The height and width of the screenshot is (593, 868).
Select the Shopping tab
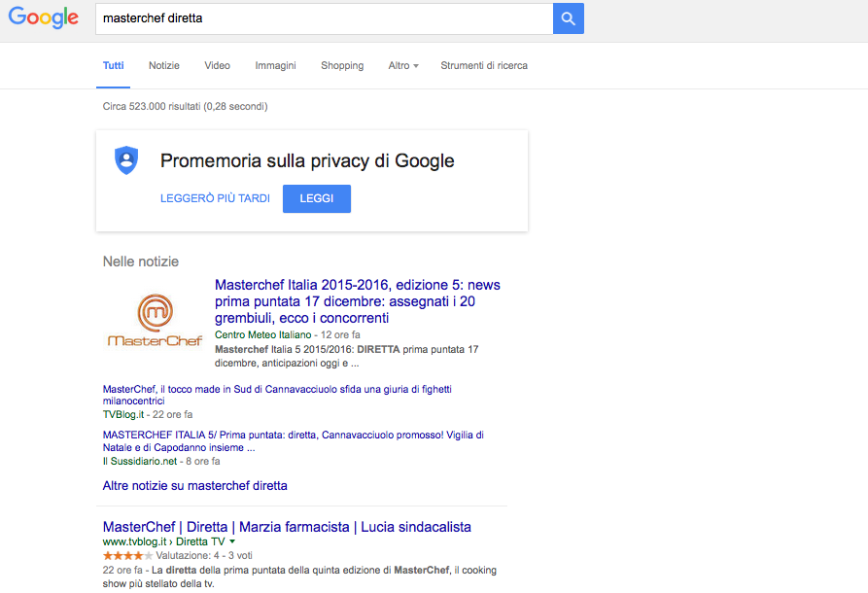click(342, 65)
